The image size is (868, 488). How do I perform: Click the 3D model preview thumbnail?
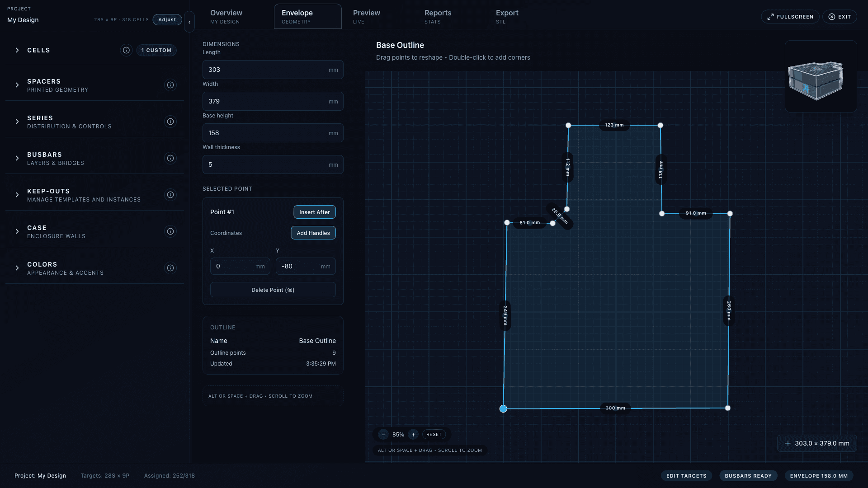pyautogui.click(x=821, y=77)
